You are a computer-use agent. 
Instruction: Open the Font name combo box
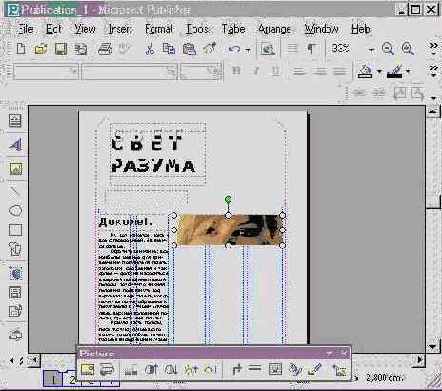pyautogui.click(x=129, y=71)
